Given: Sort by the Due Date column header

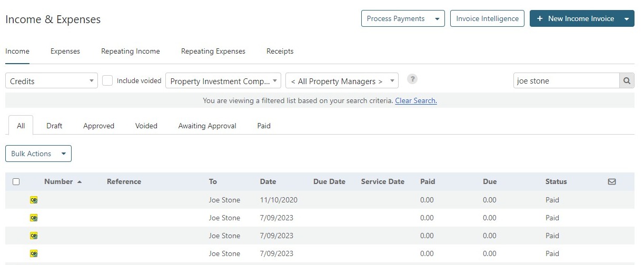Looking at the screenshot, I should (329, 181).
